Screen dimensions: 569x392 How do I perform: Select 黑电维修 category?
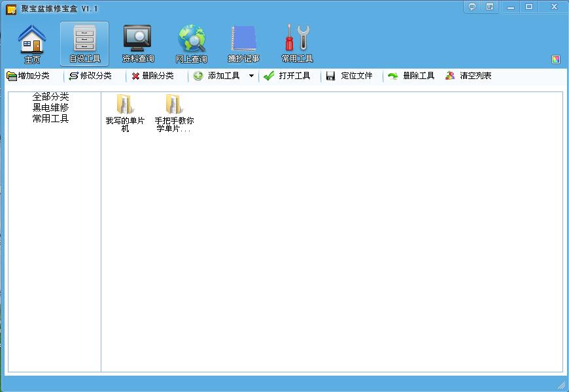click(50, 107)
